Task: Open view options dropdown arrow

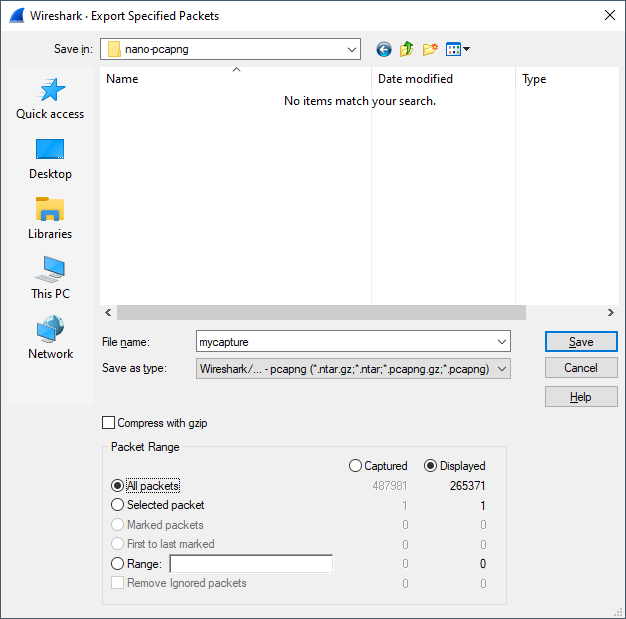Action: tap(466, 49)
